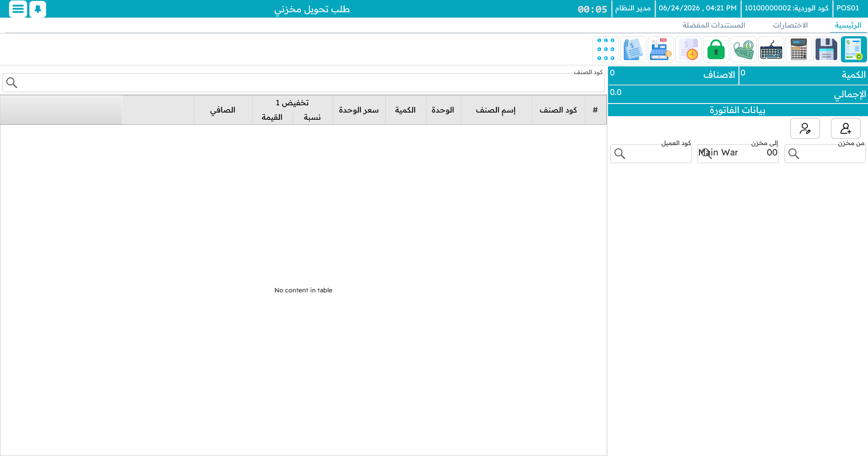Click the كود العميل customer code input
This screenshot has height=456, width=868.
(651, 154)
